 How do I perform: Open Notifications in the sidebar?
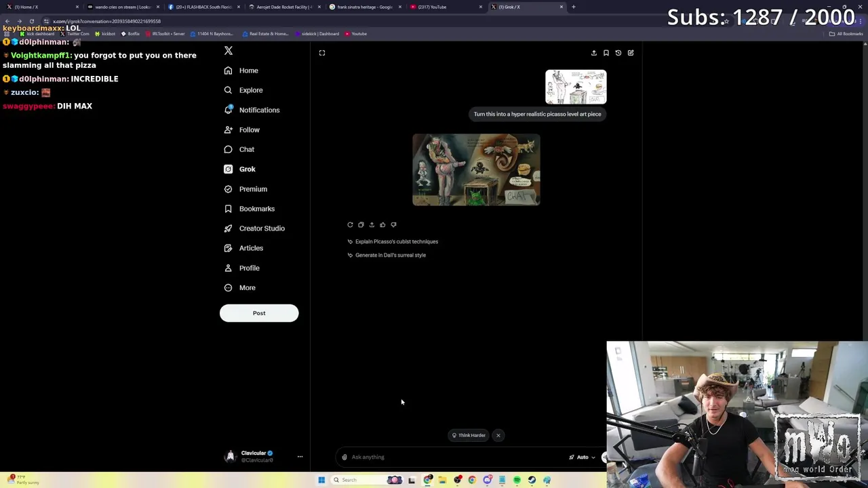(251, 110)
